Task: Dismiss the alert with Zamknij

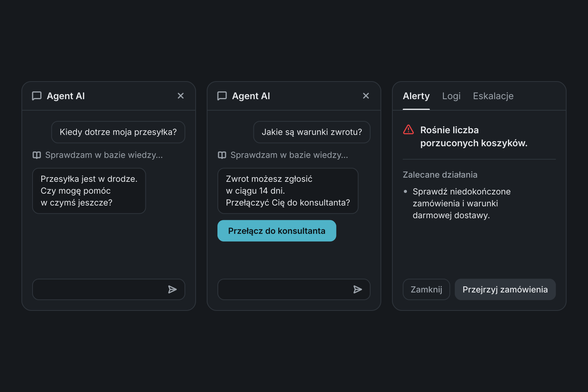Action: [426, 289]
